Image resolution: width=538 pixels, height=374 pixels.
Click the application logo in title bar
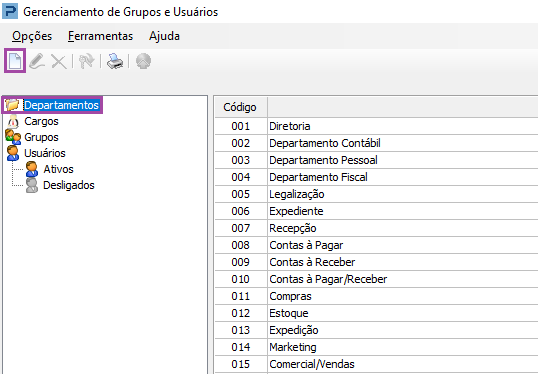tap(10, 11)
